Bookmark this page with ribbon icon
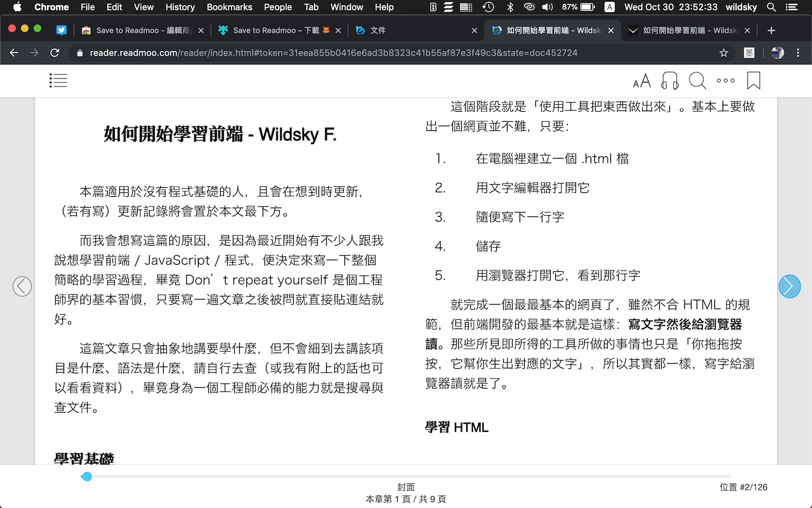The image size is (812, 508). click(x=754, y=81)
